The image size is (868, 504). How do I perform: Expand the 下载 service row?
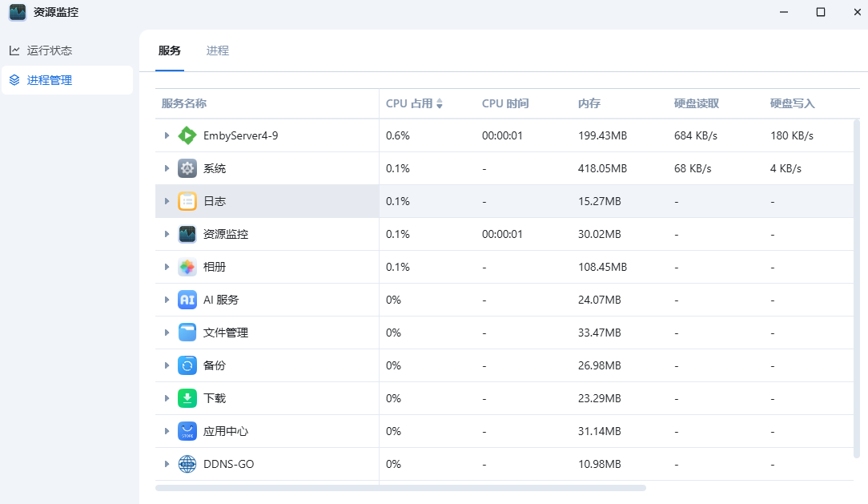coord(167,398)
